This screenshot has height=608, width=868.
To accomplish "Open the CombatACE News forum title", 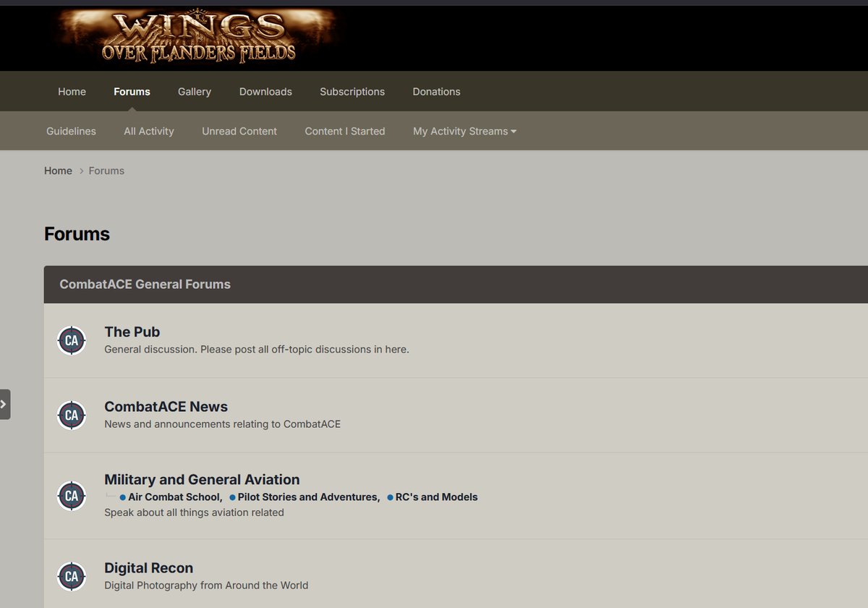I will pos(166,407).
